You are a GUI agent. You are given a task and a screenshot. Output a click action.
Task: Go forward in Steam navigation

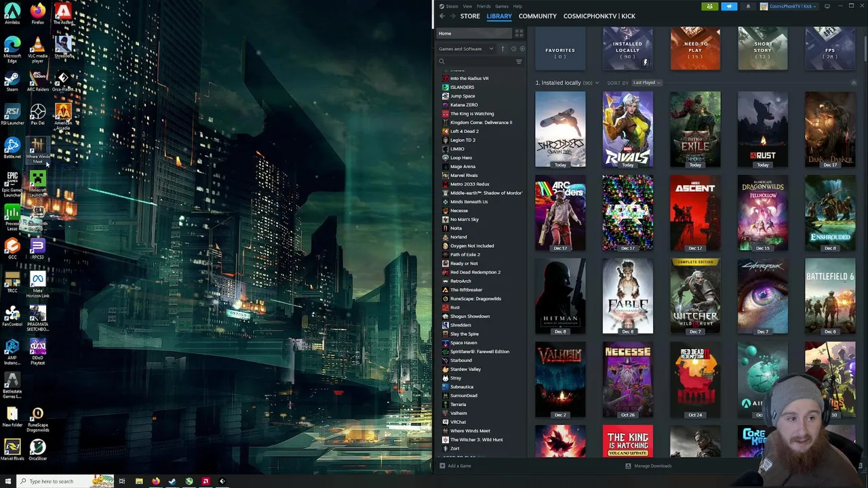coord(452,16)
